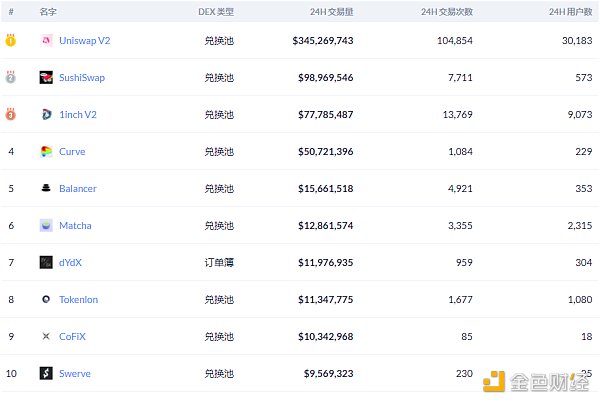Sort by the 24H 交易量 column header
600x403 pixels.
(x=331, y=12)
